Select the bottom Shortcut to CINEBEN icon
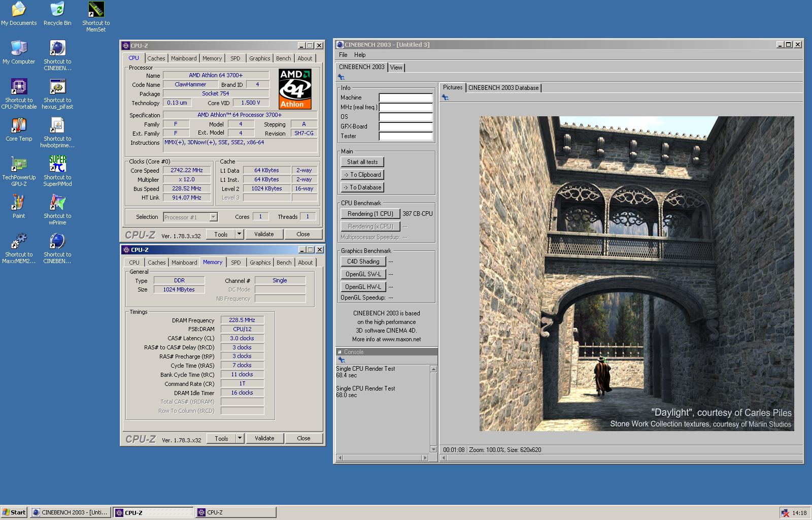The height and width of the screenshot is (520, 812). [x=57, y=248]
